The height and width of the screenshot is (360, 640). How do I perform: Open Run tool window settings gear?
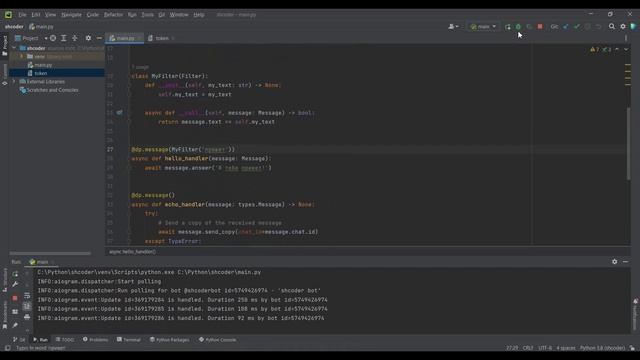pos(615,262)
